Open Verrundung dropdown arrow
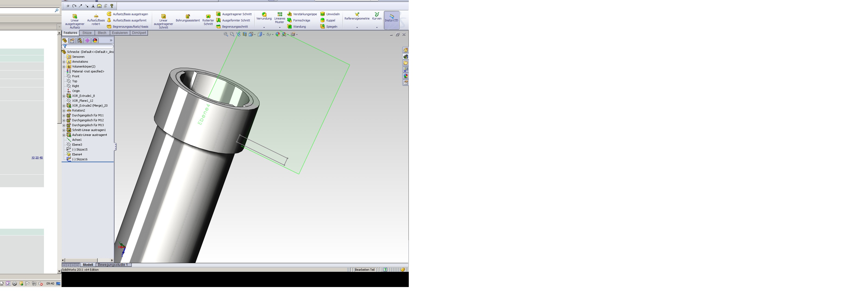The image size is (868, 293). click(264, 27)
